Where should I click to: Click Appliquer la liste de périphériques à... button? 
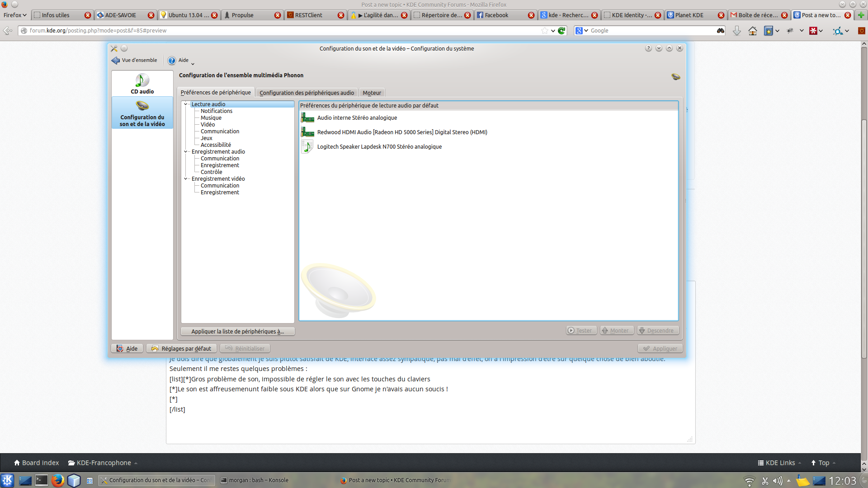click(x=238, y=331)
